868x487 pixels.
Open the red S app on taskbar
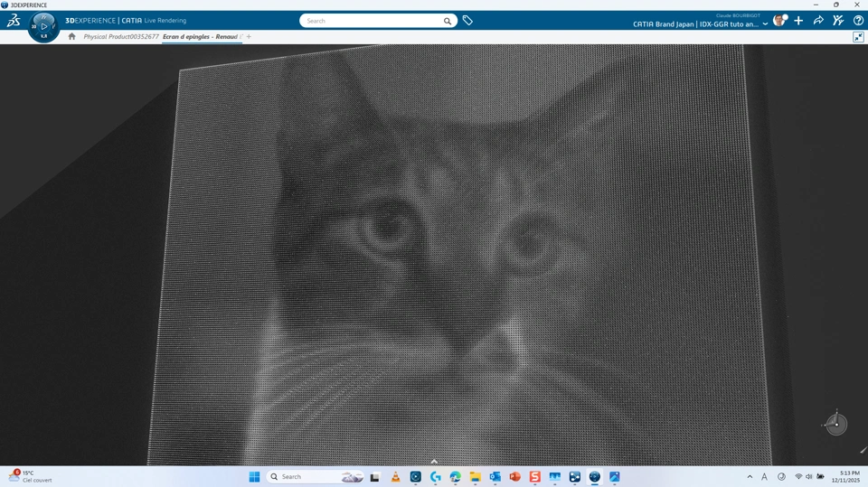[x=534, y=477]
